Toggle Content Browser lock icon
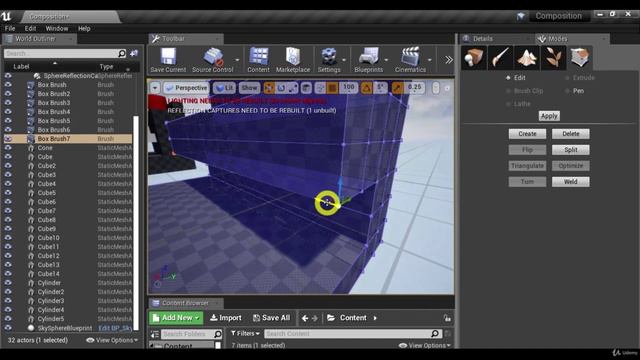 (x=447, y=318)
